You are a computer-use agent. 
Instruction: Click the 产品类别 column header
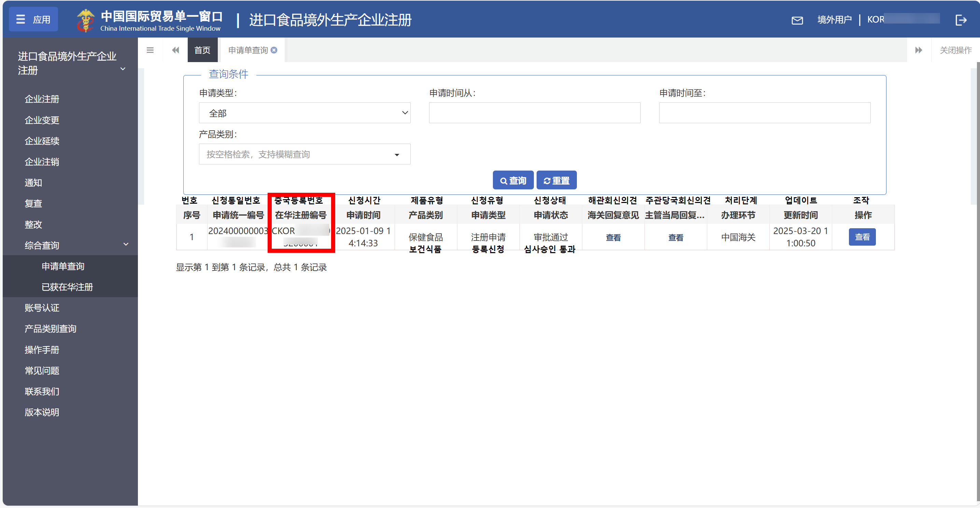(x=426, y=215)
